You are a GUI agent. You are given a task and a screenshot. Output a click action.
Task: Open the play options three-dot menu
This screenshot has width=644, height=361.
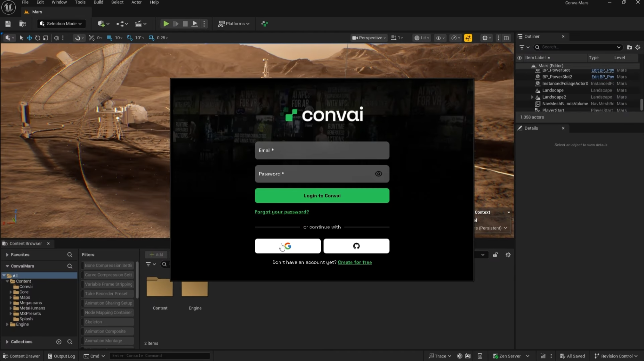point(204,24)
